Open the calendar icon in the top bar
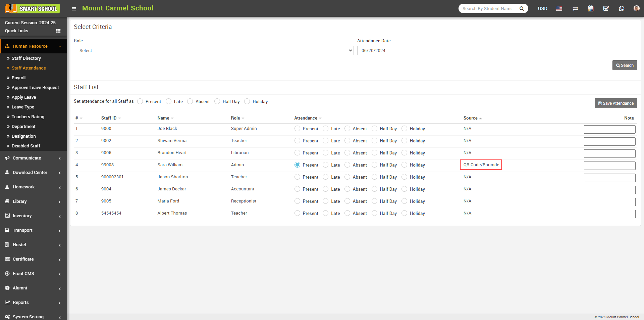644x320 pixels. pos(591,8)
